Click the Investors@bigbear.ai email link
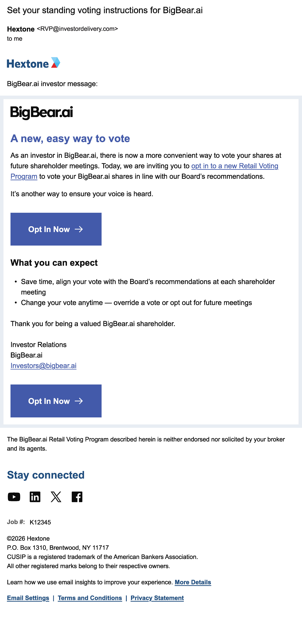Image resolution: width=302 pixels, height=644 pixels. 43,366
